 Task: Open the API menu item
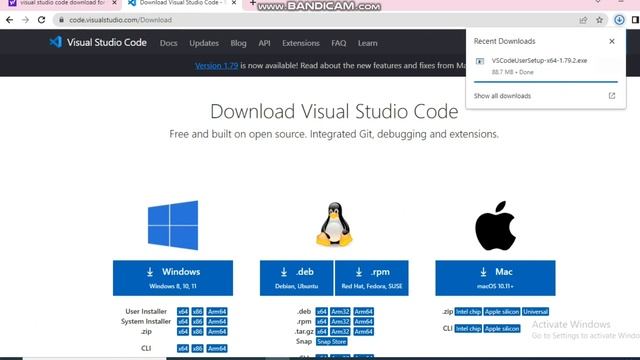tap(264, 43)
